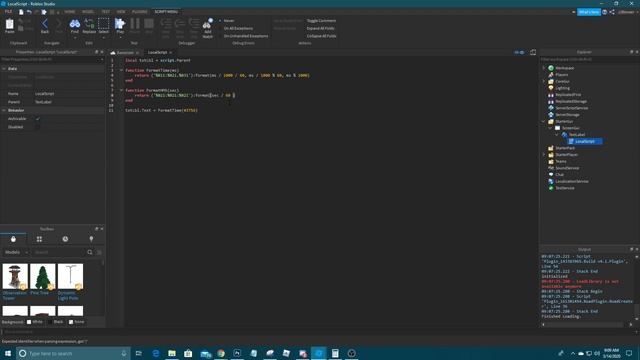The image size is (640, 360).
Task: Open Toolbox Inventory grid tab icon
Action: (39, 239)
